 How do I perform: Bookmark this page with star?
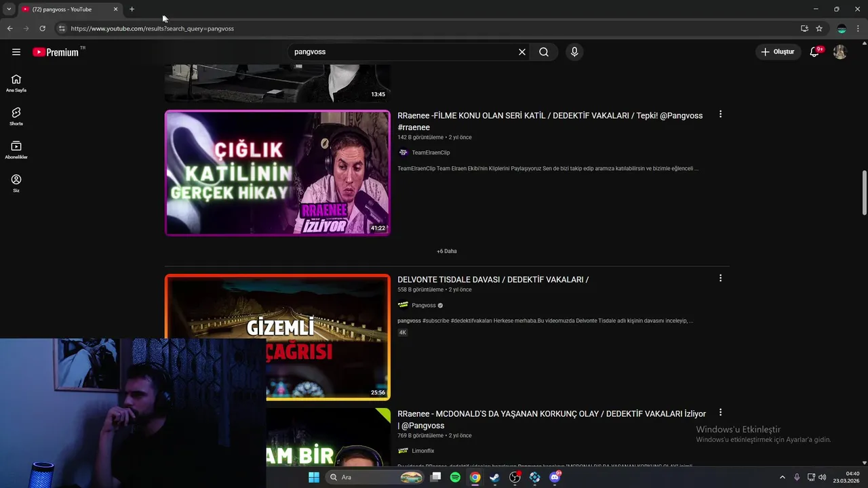point(819,28)
